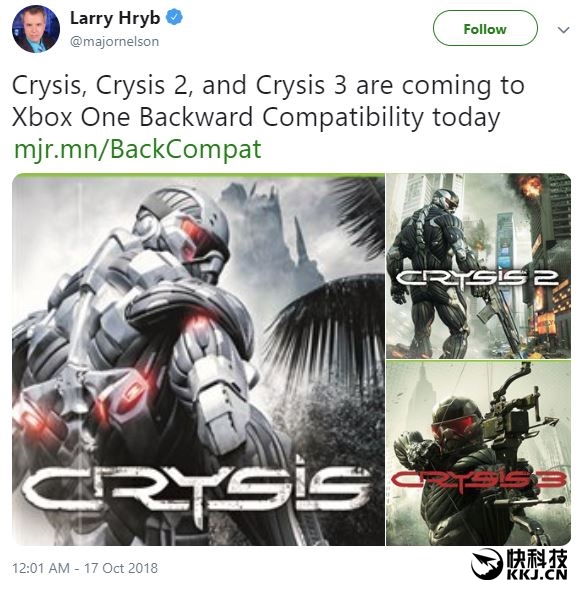This screenshot has width=577, height=590.
Task: Open the mjr.mn/BackCompat link
Action: 137,149
